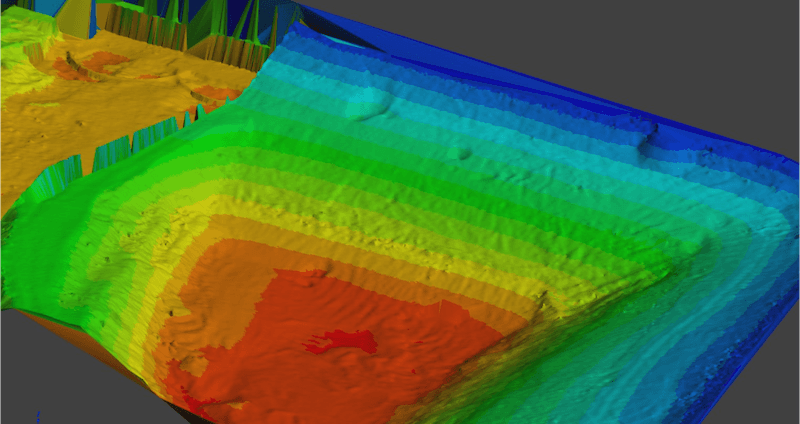Select the small mound in the cyan band
800x424 pixels.
pos(367,102)
